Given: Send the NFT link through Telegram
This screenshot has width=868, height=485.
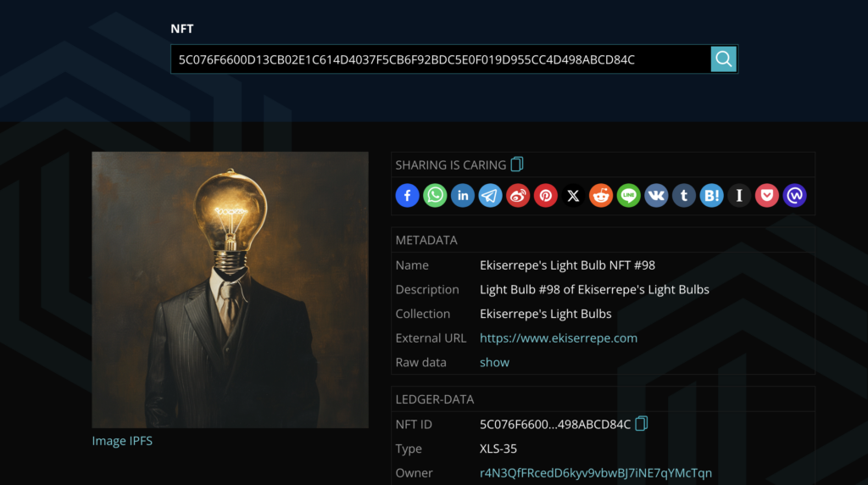Looking at the screenshot, I should 490,196.
